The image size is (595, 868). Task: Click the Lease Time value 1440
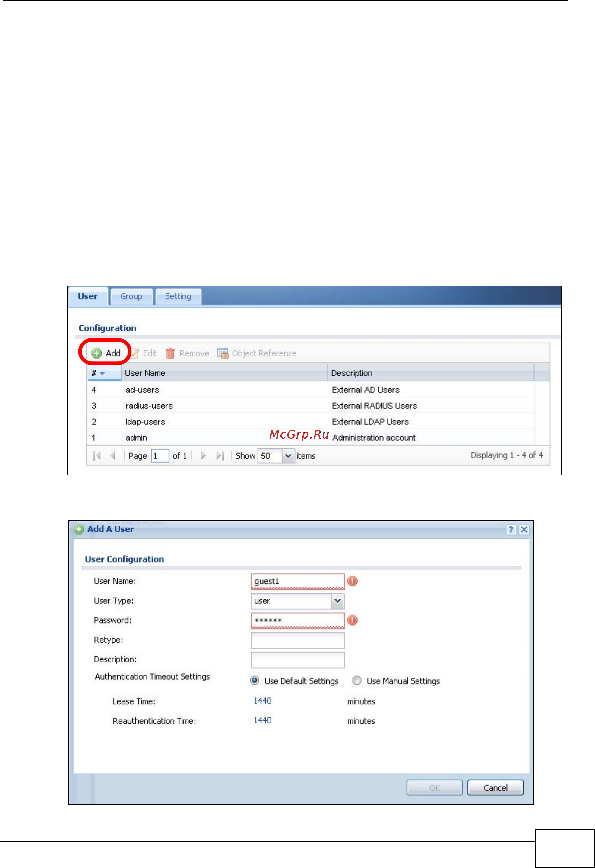point(262,701)
